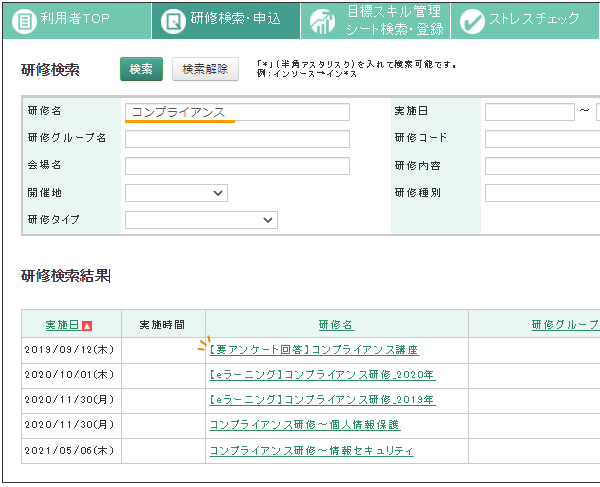Switch to 研修検索・申込 tab
This screenshot has width=600, height=487.
(226, 21)
